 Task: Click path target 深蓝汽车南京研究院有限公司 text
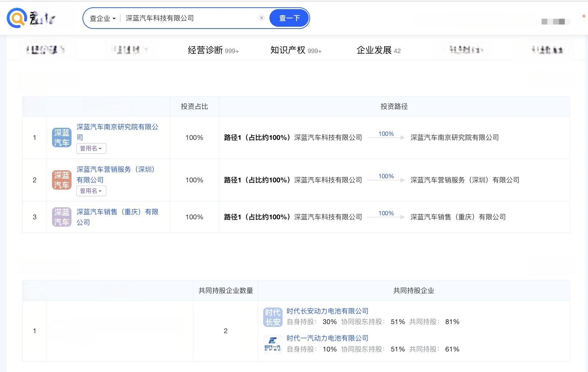455,138
